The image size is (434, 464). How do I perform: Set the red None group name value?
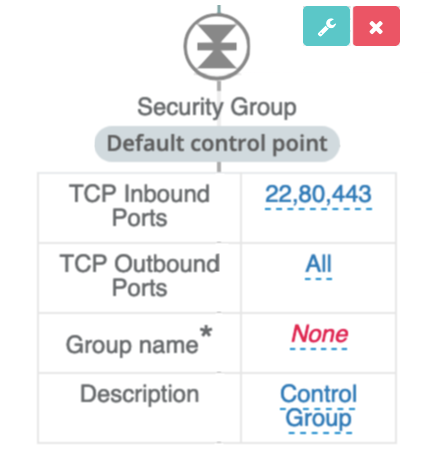(x=319, y=334)
